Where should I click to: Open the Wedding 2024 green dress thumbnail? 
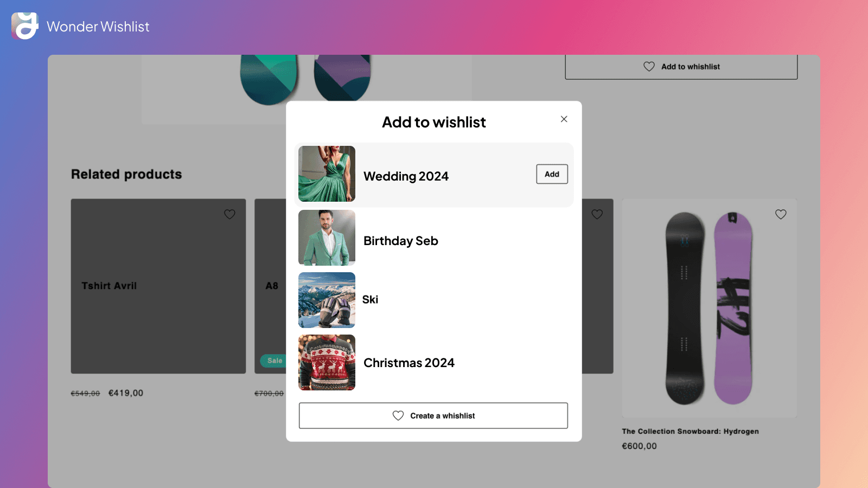pos(327,174)
